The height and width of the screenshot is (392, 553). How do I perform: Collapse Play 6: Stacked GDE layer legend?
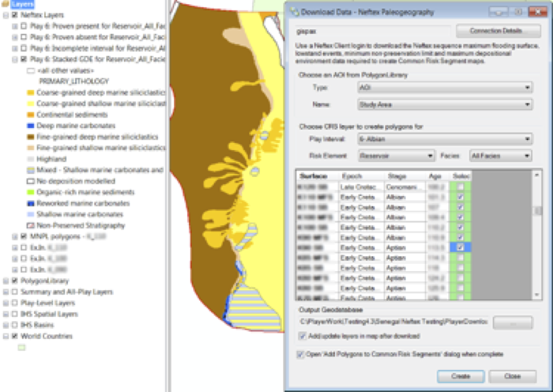pos(15,59)
